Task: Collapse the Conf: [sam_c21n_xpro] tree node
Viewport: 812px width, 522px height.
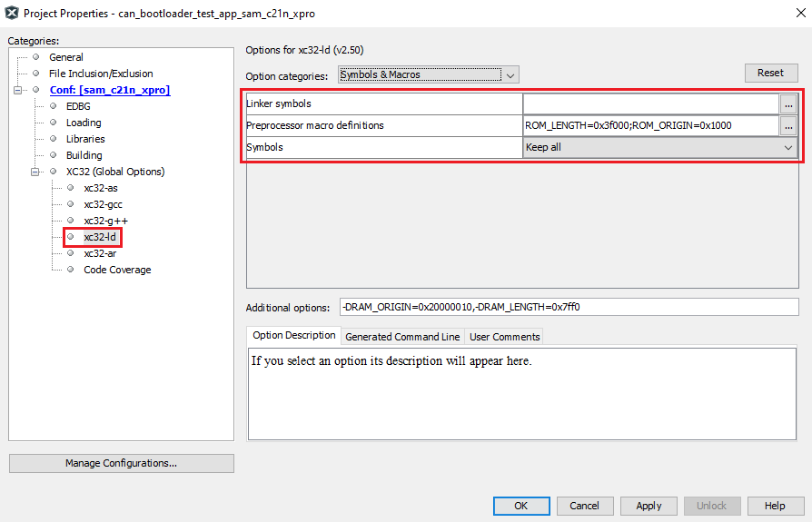Action: click(x=19, y=90)
